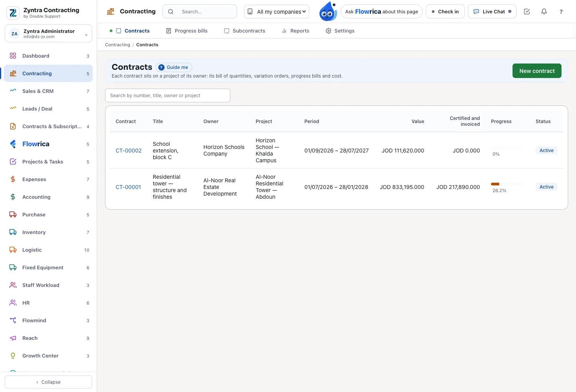576x392 pixels.
Task: Click the CT-00001 progress bar at 26.2%
Action: pyautogui.click(x=507, y=184)
